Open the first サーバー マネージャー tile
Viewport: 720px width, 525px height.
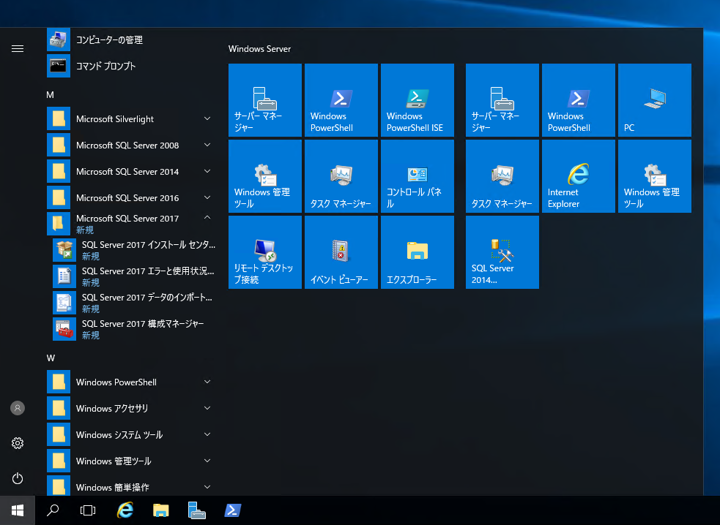click(x=265, y=100)
